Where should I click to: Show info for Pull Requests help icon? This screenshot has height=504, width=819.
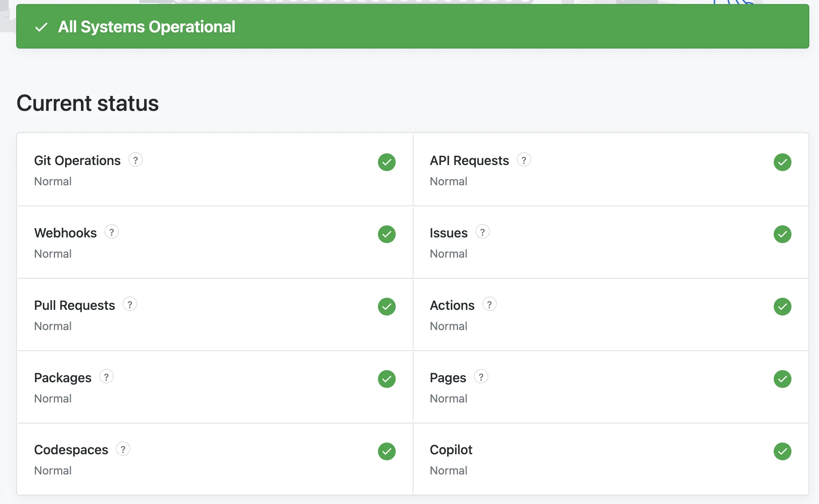[130, 304]
